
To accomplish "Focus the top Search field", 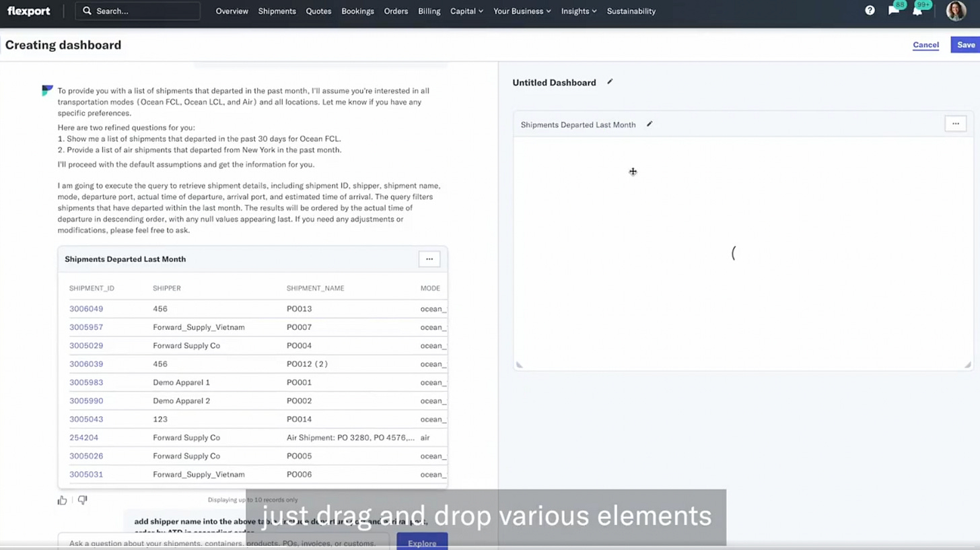I will pos(138,11).
